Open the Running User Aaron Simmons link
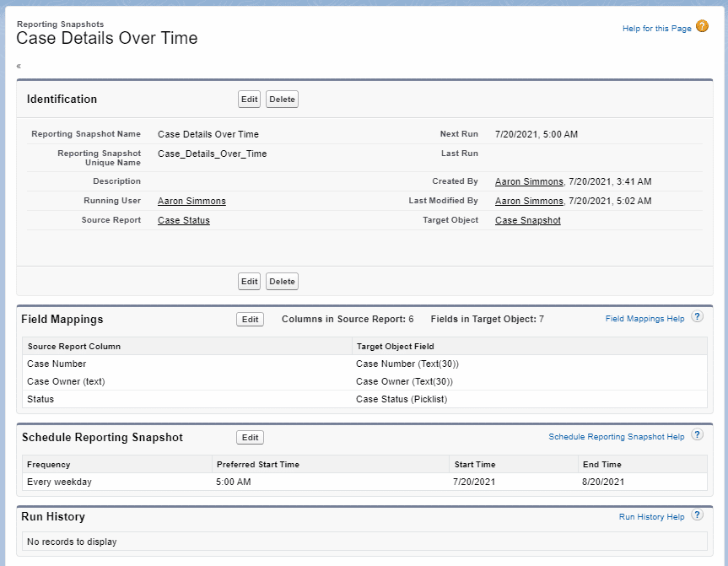 191,201
